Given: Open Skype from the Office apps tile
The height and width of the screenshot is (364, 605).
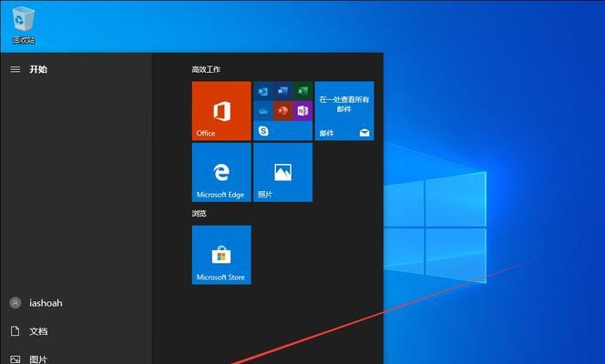Looking at the screenshot, I should coord(263,130).
